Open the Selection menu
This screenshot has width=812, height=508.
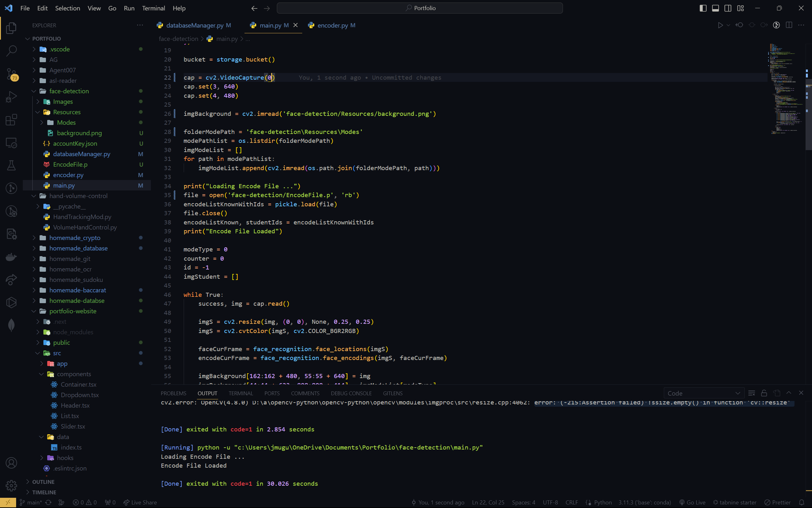click(x=67, y=8)
